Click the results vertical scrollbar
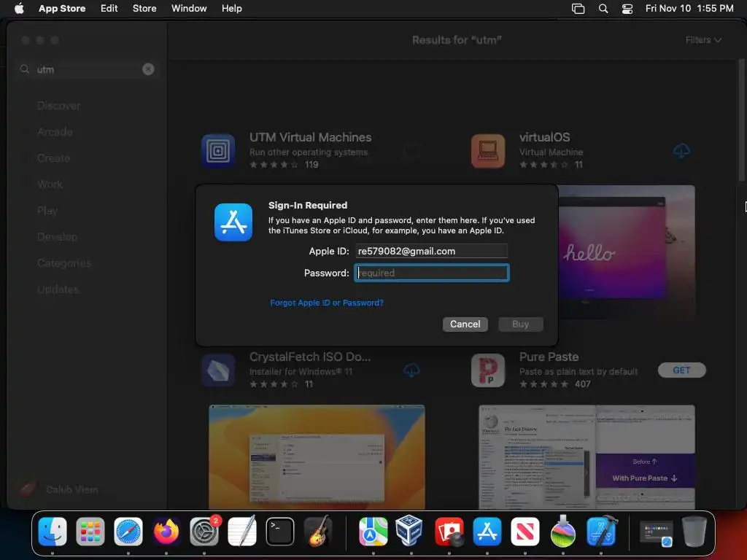This screenshot has width=747, height=560. pyautogui.click(x=741, y=120)
